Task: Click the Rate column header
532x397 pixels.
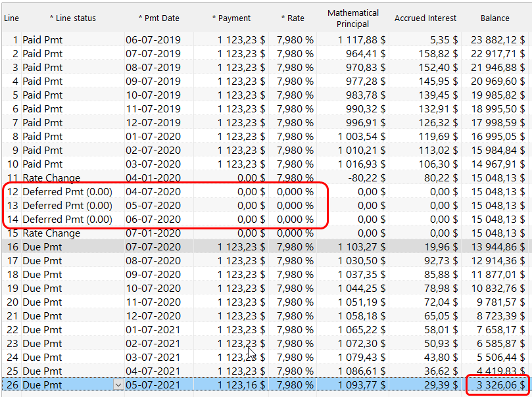Action: 293,18
